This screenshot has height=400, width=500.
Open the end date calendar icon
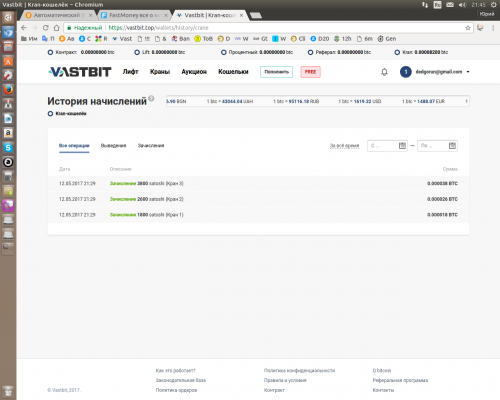[x=452, y=146]
